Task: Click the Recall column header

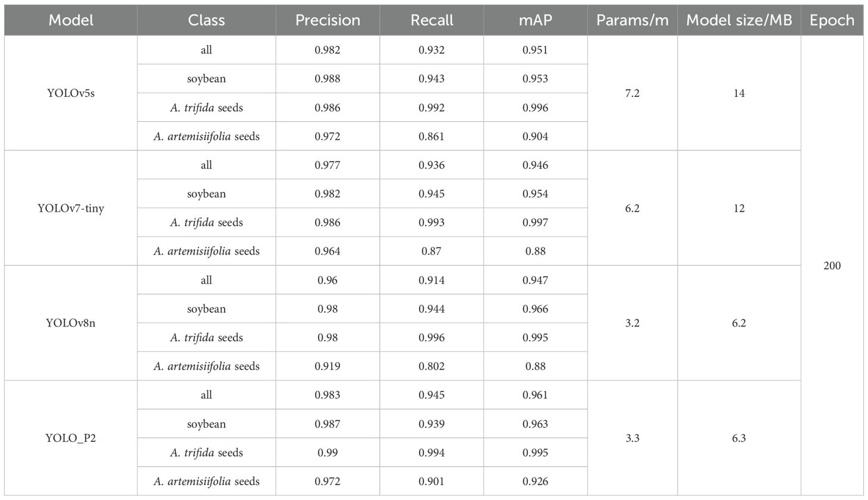Action: [x=432, y=20]
